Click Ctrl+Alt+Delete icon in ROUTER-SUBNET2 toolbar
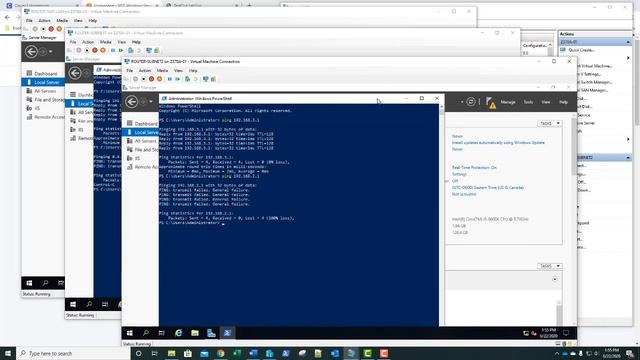This screenshot has width=640, height=360. [126, 79]
